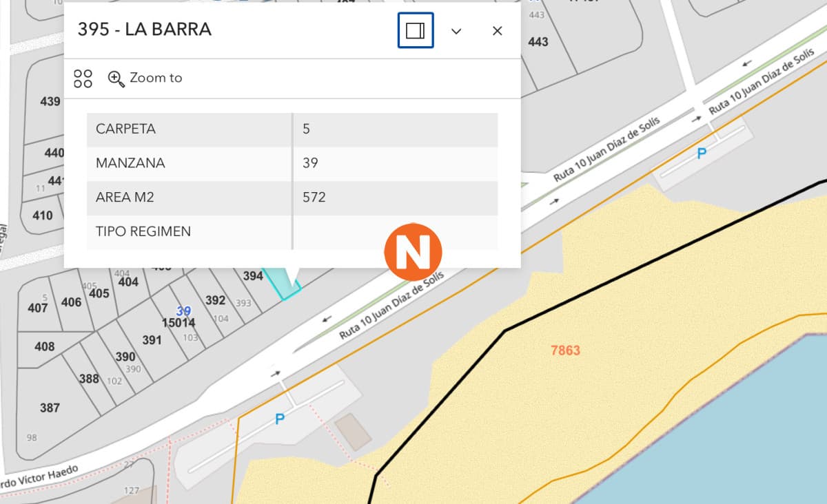This screenshot has height=504, width=827.
Task: Click the Zoom to button
Action: point(145,78)
